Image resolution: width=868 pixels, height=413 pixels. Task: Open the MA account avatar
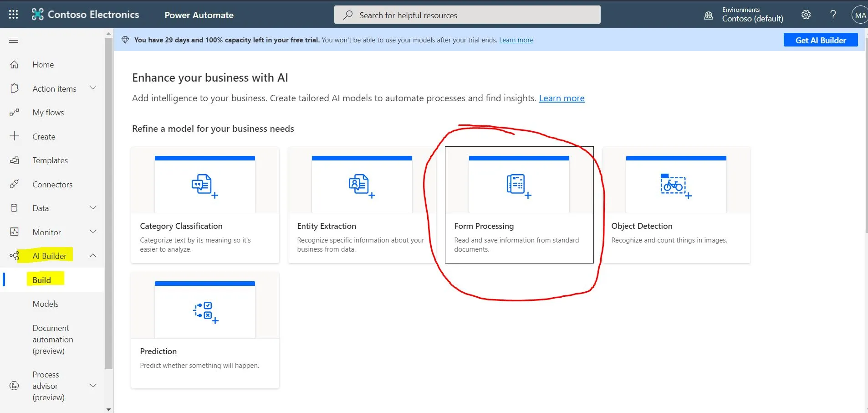point(859,15)
